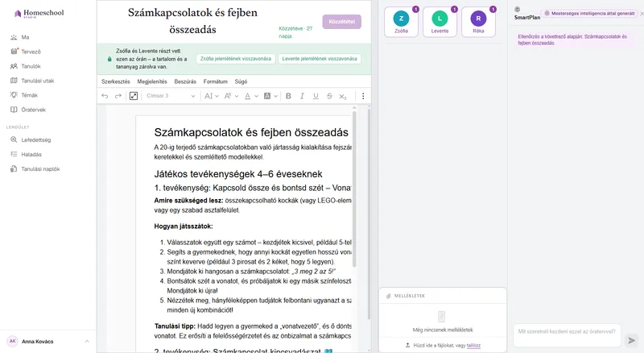
Task: Click the SmartPlan globe icon
Action: coord(517,9)
